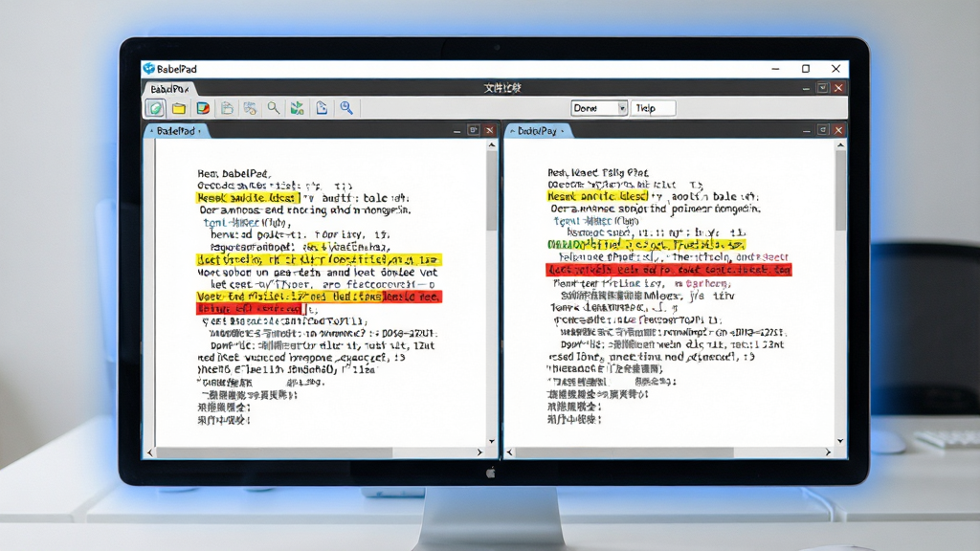The height and width of the screenshot is (551, 980).
Task: Select the 'BabelPo' document tab
Action: click(170, 89)
